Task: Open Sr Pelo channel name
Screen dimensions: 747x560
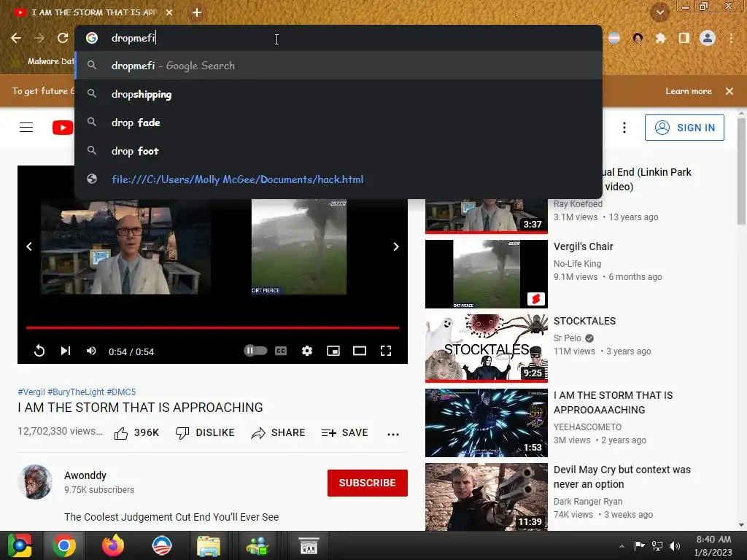Action: [x=568, y=338]
